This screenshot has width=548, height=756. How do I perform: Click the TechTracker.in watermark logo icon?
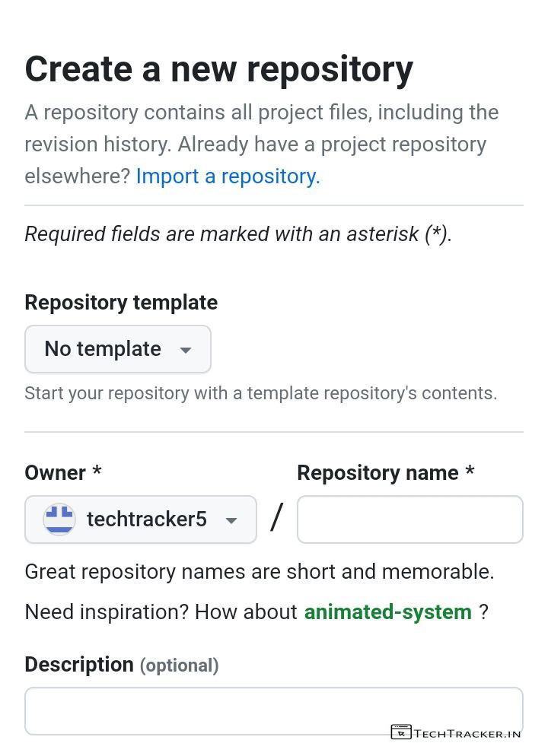pos(400,732)
